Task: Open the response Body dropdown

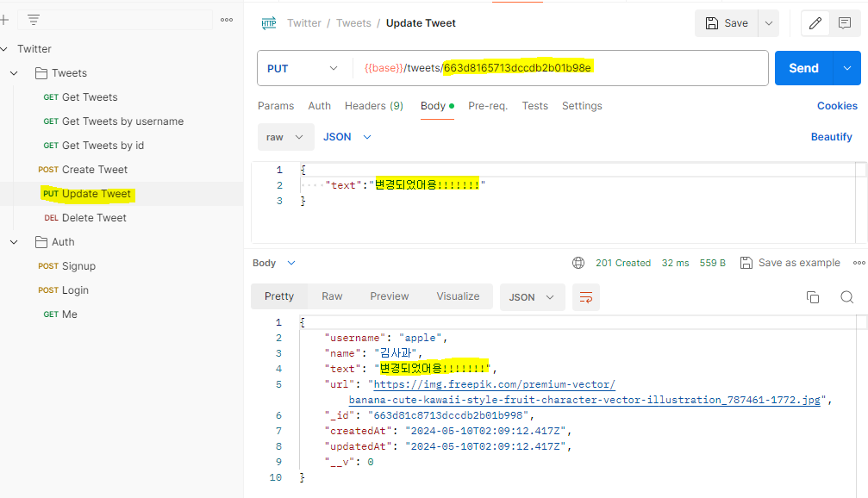Action: [274, 263]
